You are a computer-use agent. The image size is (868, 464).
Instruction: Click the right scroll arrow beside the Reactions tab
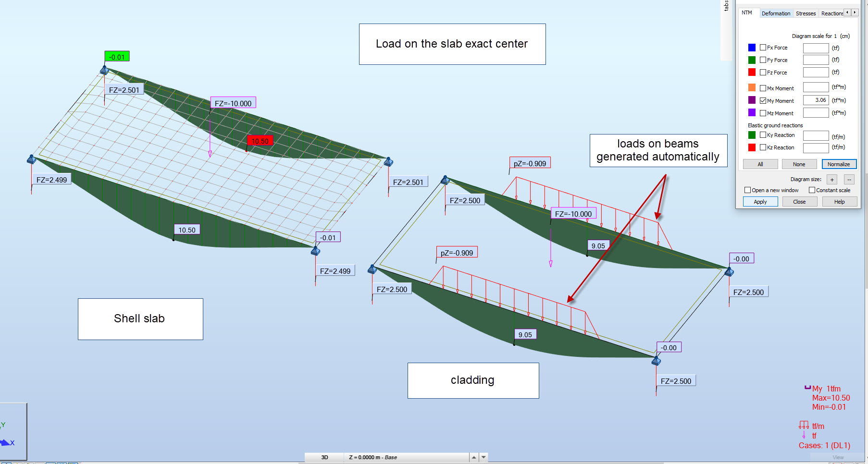point(855,12)
